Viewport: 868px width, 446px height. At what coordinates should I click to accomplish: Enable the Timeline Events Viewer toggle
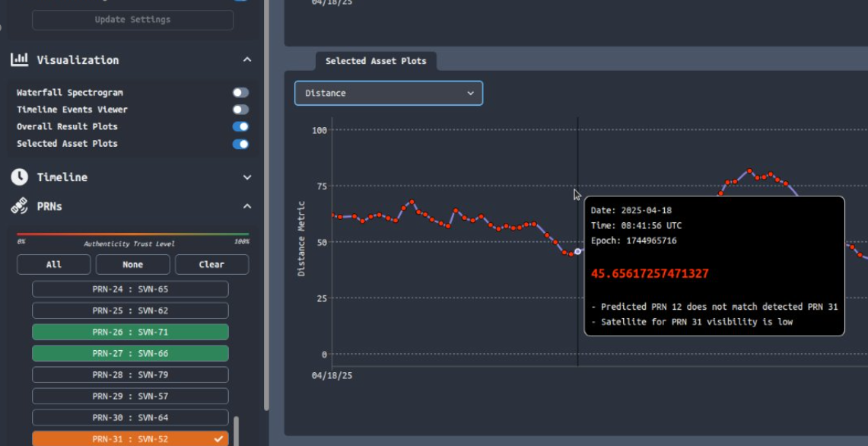pos(241,110)
